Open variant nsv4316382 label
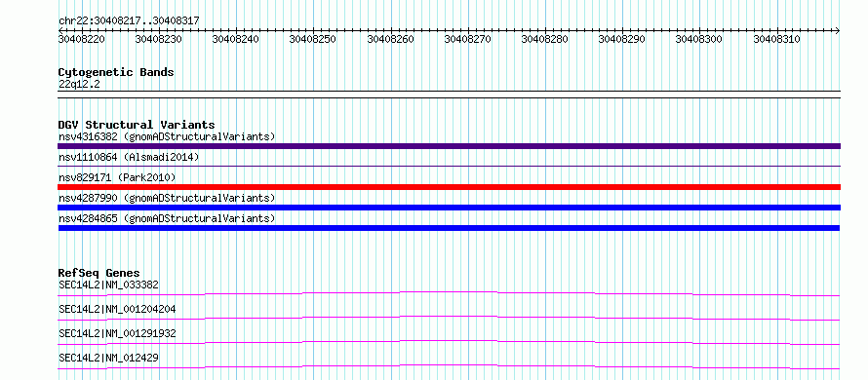 coord(167,136)
